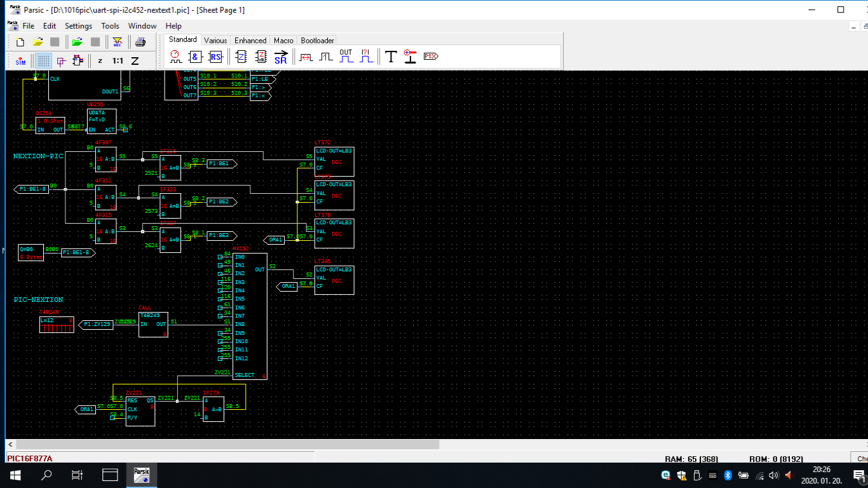Click the MX192 multiplexer block in the schematic
The image size is (868, 488).
[x=250, y=316]
